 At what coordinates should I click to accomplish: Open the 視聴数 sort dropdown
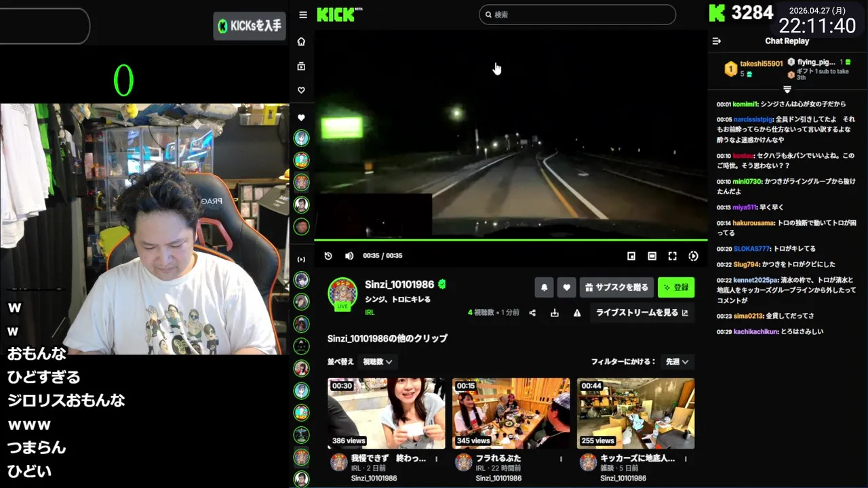pos(378,362)
